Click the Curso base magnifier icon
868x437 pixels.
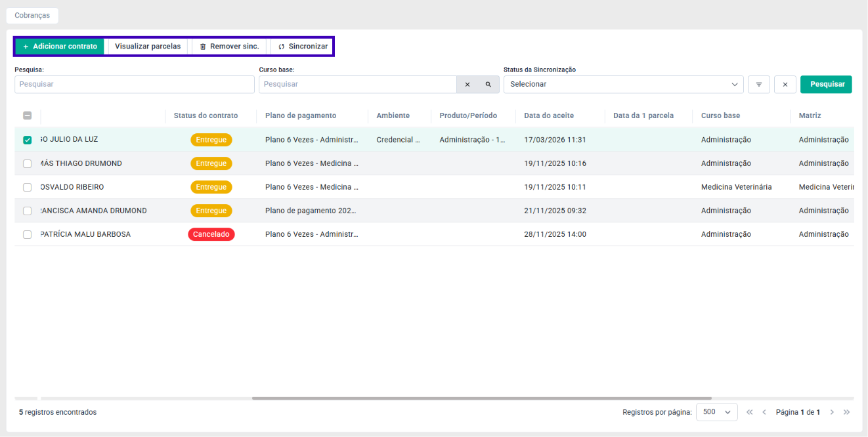488,84
